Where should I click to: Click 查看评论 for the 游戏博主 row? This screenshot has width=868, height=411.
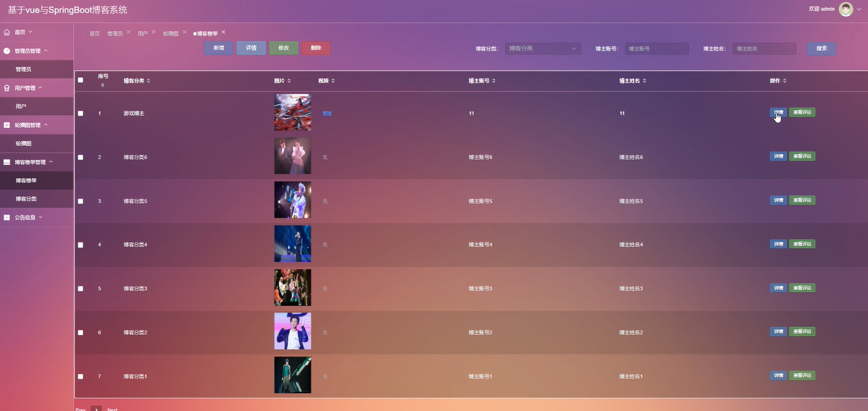802,112
